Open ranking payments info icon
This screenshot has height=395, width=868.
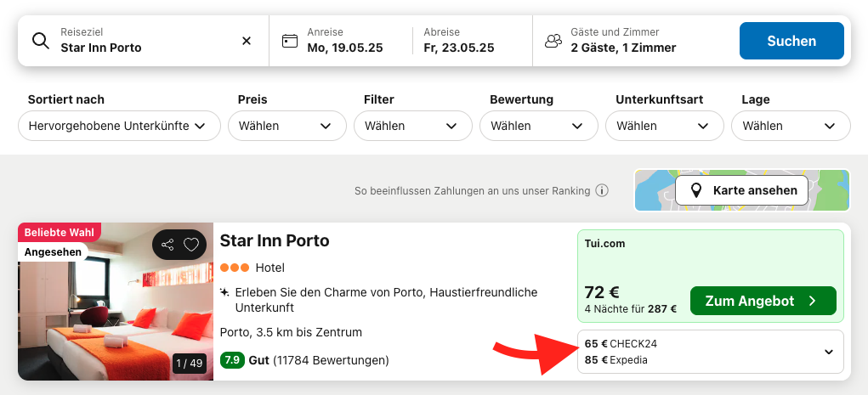(602, 191)
